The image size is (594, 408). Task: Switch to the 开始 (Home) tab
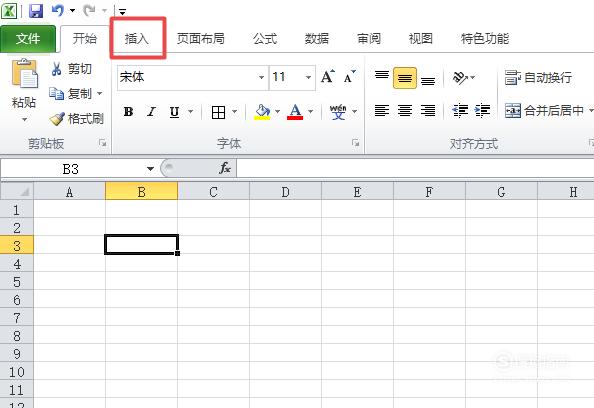pos(84,39)
